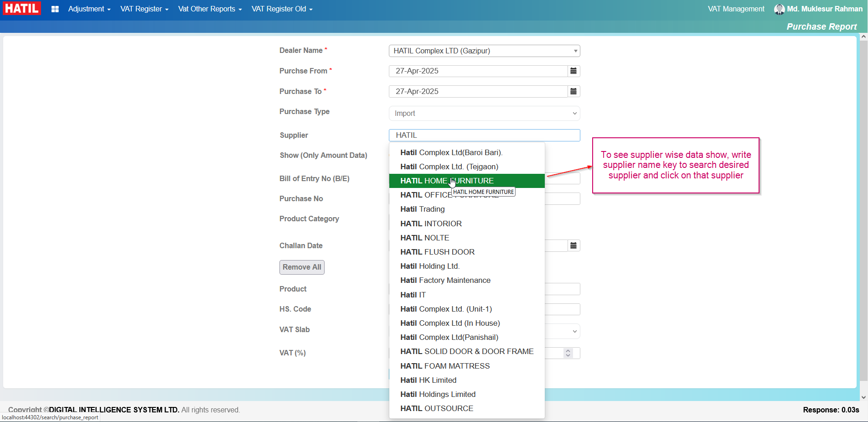Select Hatil Complex Ltd(Baroi Bari) supplier

(x=467, y=153)
